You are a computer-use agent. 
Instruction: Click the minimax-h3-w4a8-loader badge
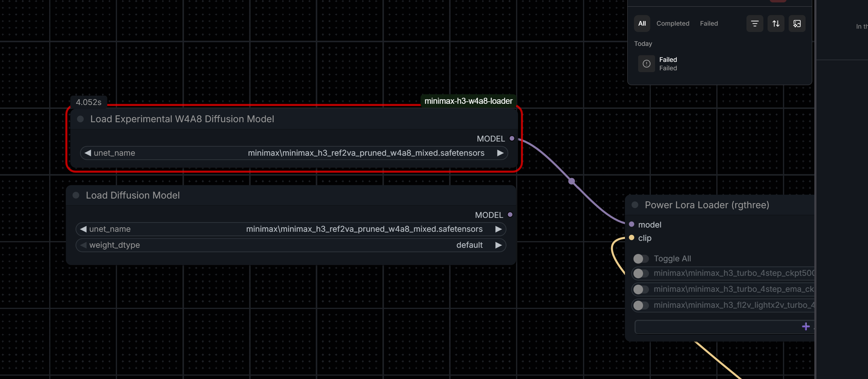[468, 101]
